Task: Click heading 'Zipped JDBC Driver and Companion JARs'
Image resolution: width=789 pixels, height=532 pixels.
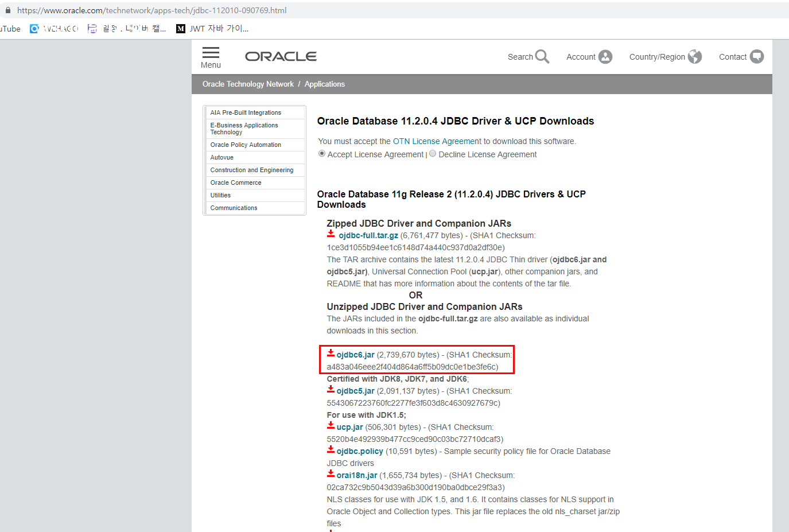Action: (x=419, y=223)
